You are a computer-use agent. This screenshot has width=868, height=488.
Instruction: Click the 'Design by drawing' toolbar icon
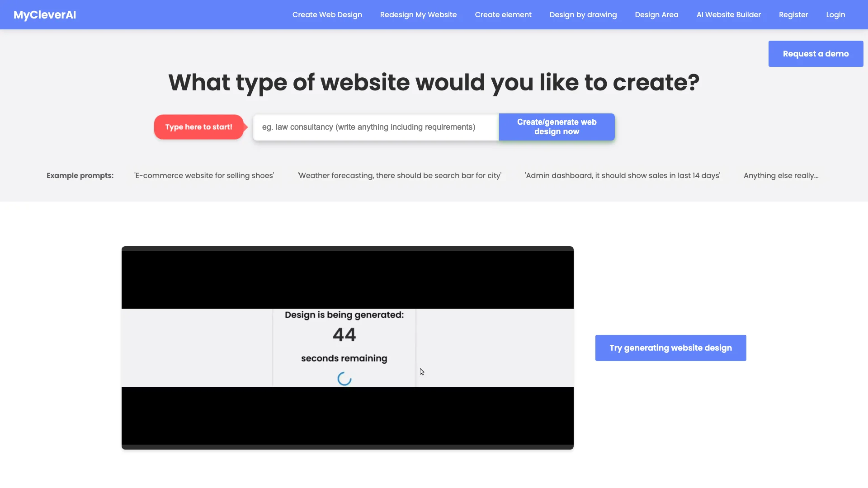tap(583, 14)
